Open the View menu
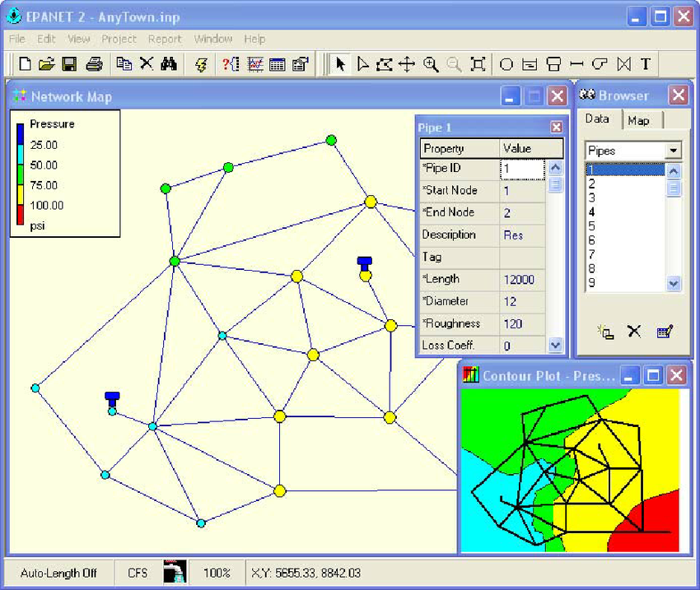The image size is (700, 590). point(79,39)
